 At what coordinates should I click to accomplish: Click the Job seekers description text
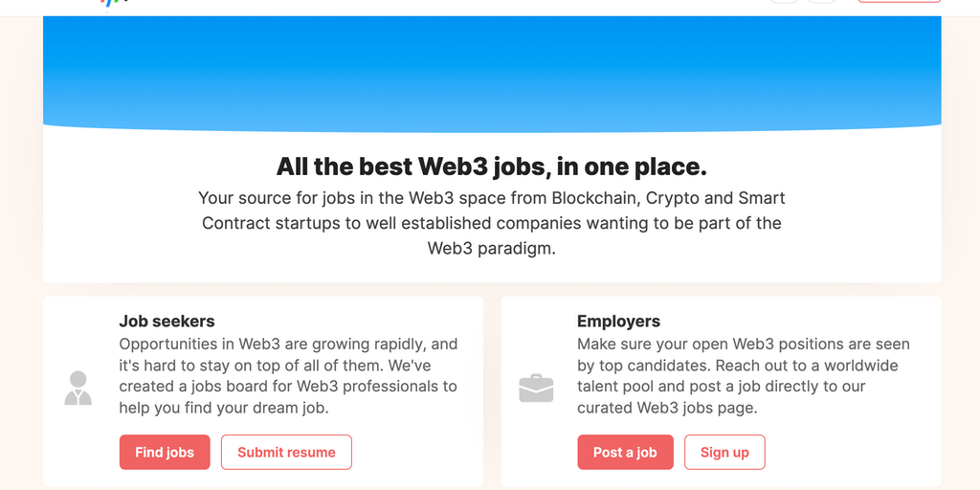288,375
